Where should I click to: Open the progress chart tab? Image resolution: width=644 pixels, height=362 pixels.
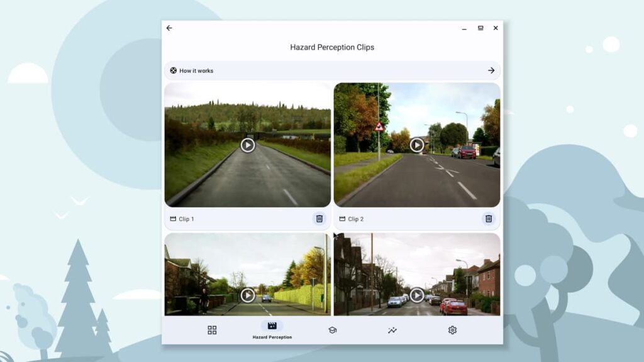pyautogui.click(x=392, y=330)
